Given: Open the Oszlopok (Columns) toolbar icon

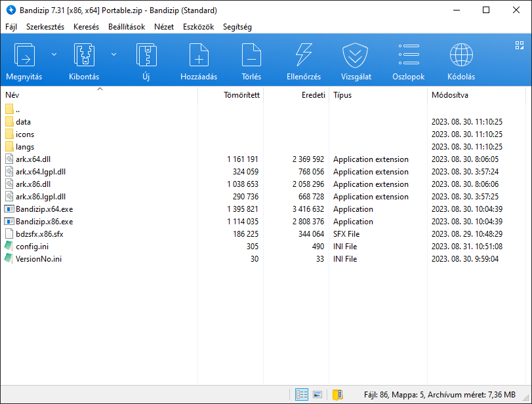Looking at the screenshot, I should (x=409, y=56).
